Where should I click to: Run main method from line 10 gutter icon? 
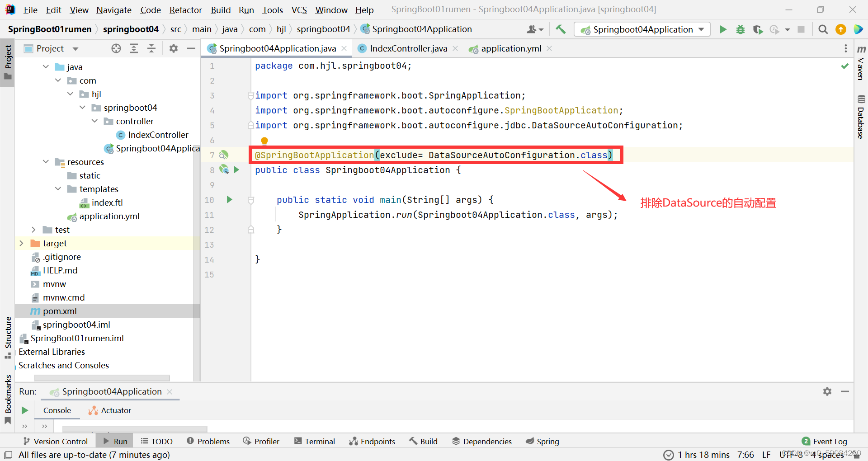pyautogui.click(x=229, y=199)
